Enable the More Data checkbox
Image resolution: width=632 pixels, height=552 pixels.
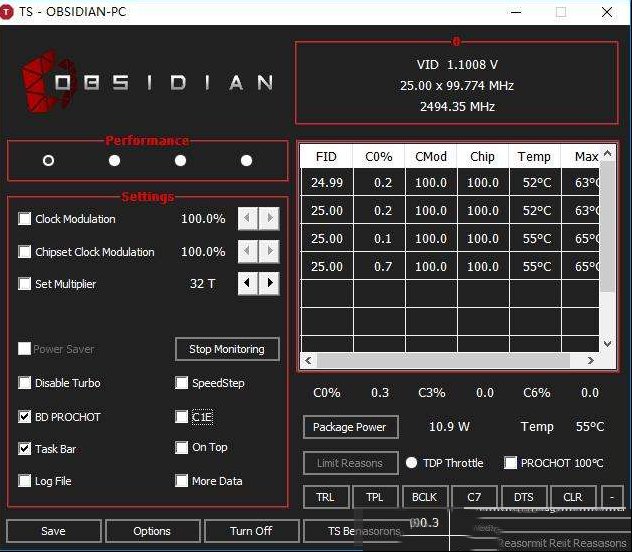click(182, 481)
